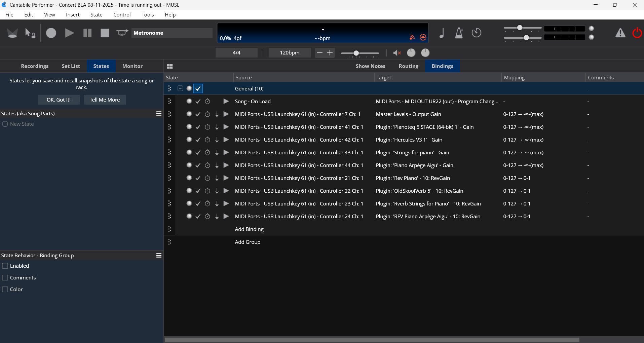
Task: Click the tap tempo clock icon
Action: tap(476, 33)
